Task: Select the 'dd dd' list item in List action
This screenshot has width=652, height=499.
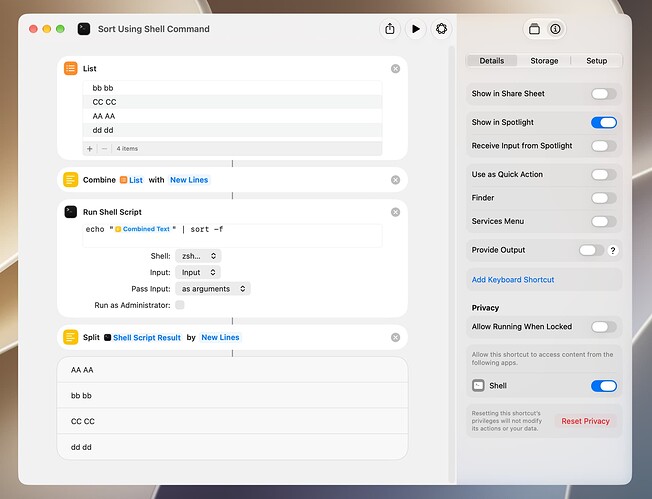Action: click(x=232, y=130)
